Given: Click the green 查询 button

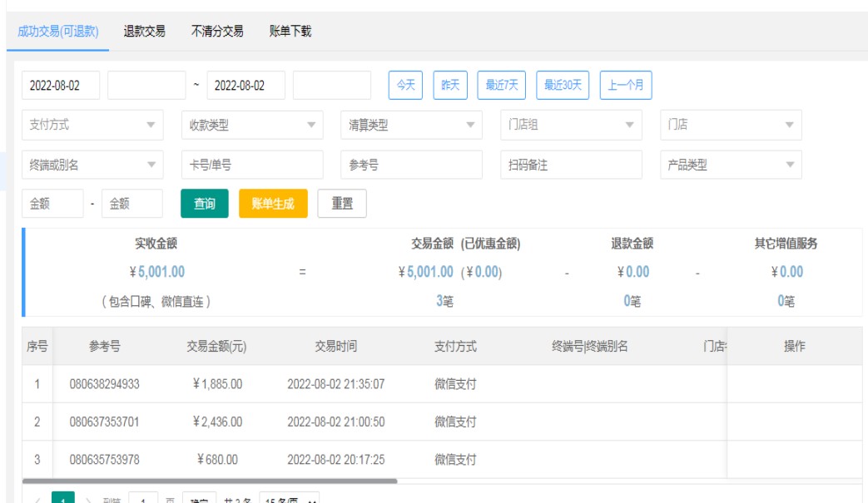Looking at the screenshot, I should click(205, 204).
